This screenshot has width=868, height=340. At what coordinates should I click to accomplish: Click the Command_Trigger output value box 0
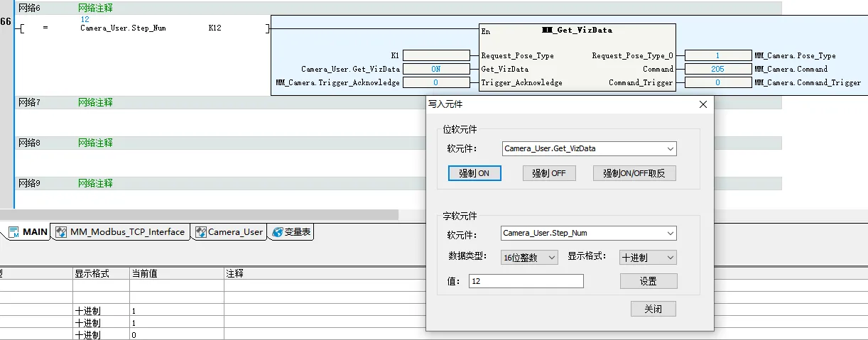tap(717, 82)
